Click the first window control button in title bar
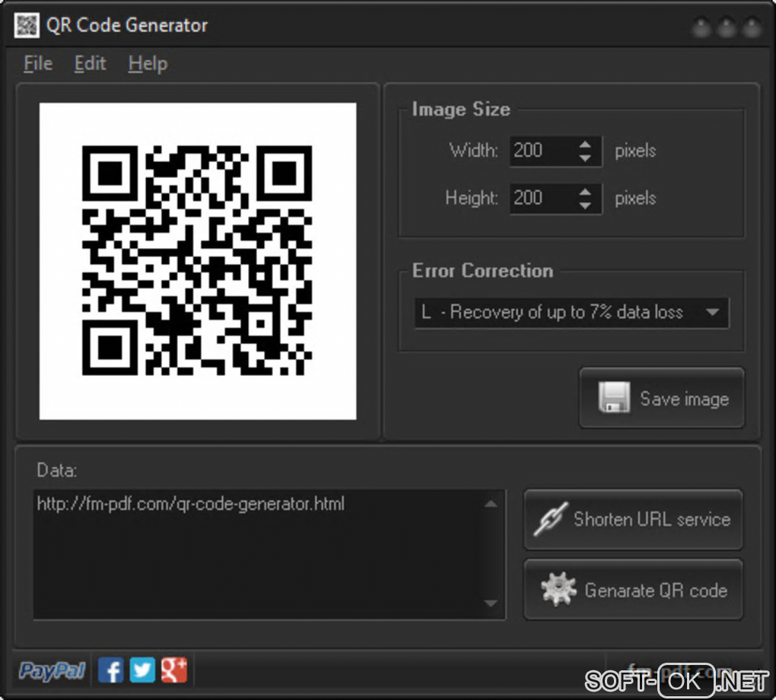Image resolution: width=776 pixels, height=700 pixels. (701, 27)
